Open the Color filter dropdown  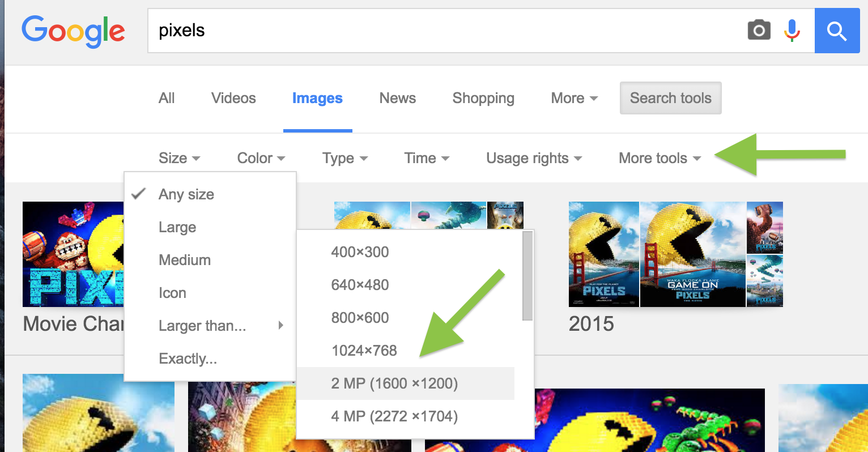click(261, 158)
